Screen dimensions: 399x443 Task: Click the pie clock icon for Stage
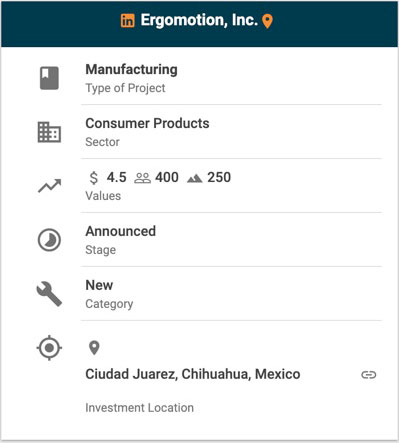(49, 240)
